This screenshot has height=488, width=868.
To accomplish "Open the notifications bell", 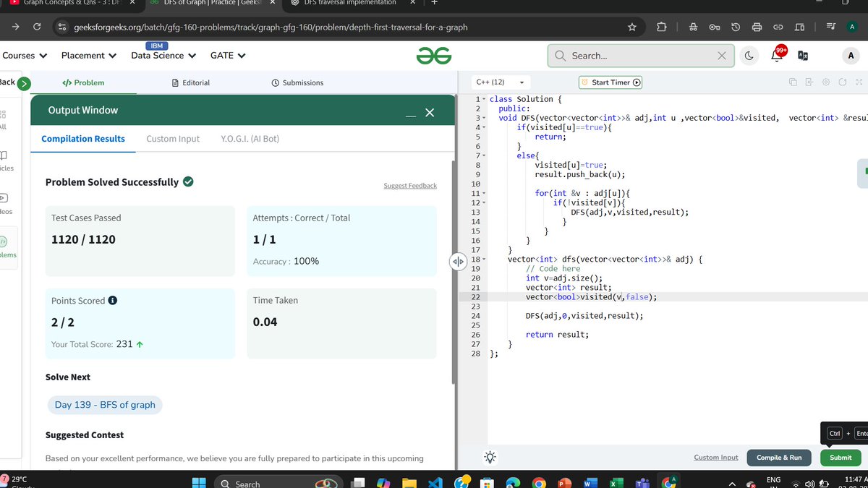I will 778,55.
